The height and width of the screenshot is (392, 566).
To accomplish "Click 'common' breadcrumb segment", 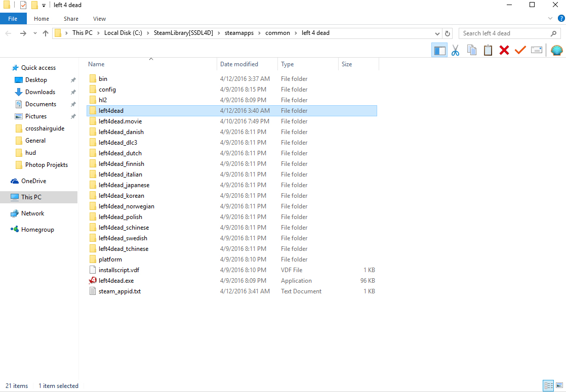I will (277, 33).
